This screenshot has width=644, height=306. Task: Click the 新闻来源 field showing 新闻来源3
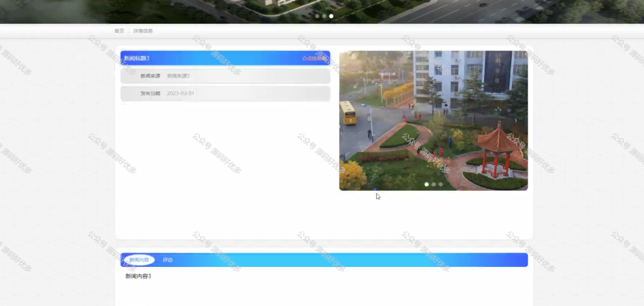pos(225,76)
